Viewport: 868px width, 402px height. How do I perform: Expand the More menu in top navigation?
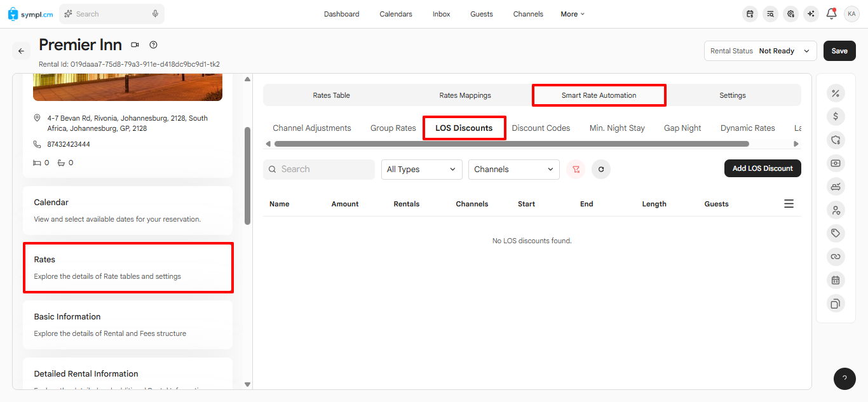pos(572,14)
